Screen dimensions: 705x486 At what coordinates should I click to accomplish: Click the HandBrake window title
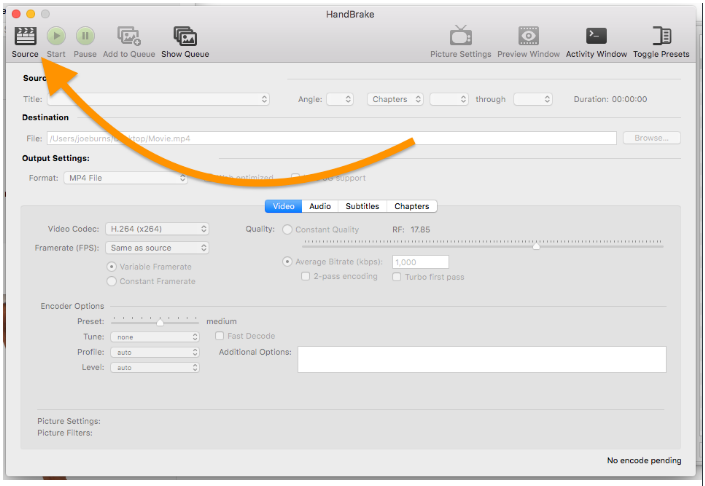click(350, 14)
